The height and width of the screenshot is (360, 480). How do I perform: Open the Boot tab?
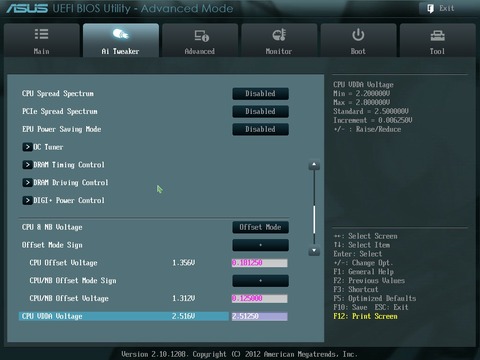tap(358, 40)
